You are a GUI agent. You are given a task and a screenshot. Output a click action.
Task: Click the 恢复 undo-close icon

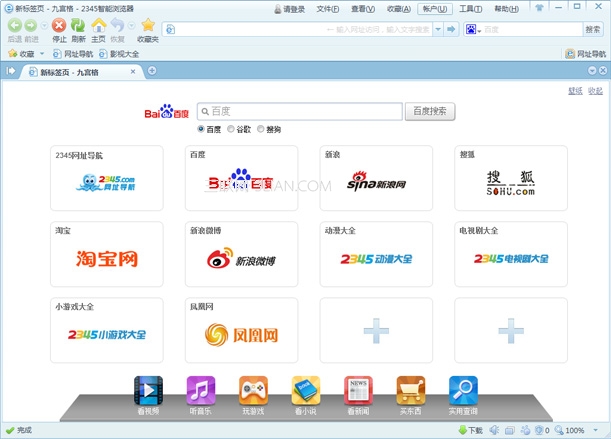tap(117, 26)
